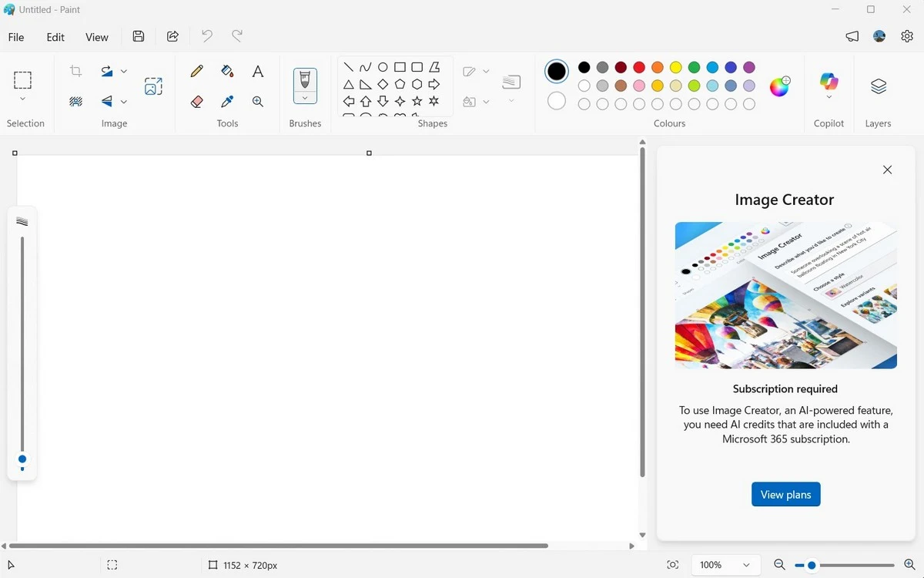This screenshot has height=578, width=924.
Task: Close the Image Creator panel
Action: (887, 170)
